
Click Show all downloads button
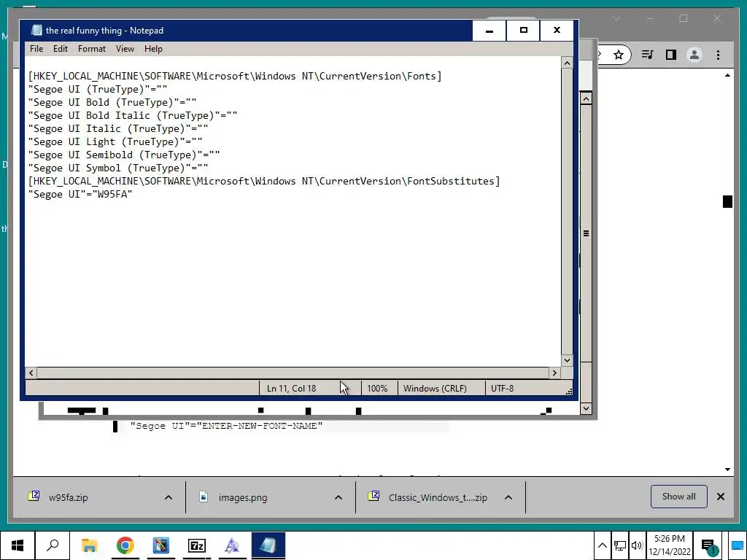tap(678, 497)
